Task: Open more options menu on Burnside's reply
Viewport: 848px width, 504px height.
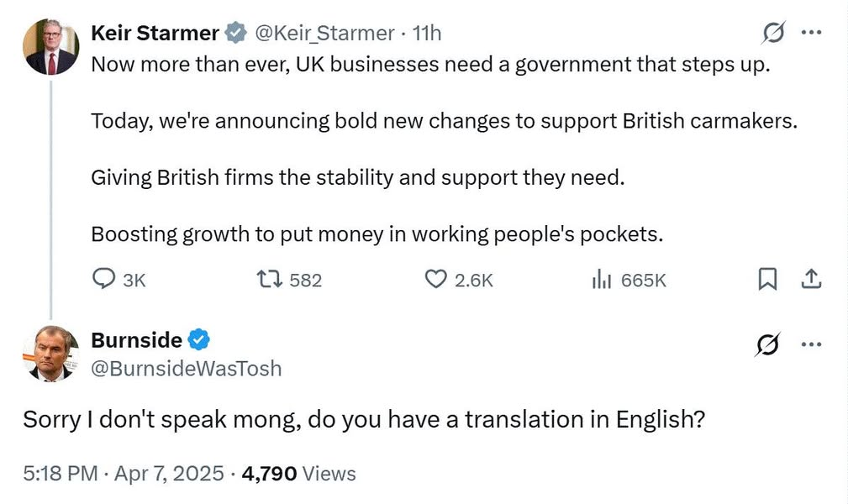Action: coord(811,344)
